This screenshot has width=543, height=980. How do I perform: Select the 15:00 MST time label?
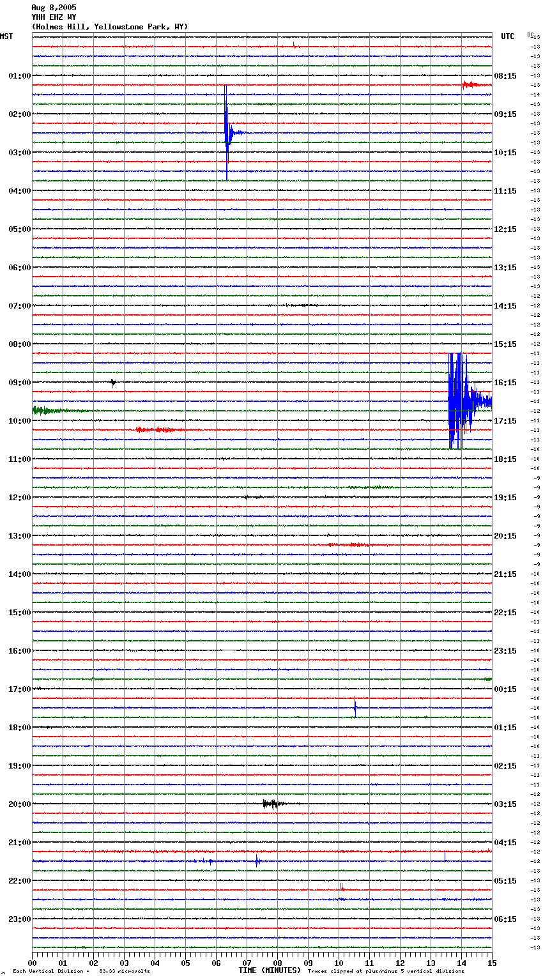pyautogui.click(x=20, y=613)
